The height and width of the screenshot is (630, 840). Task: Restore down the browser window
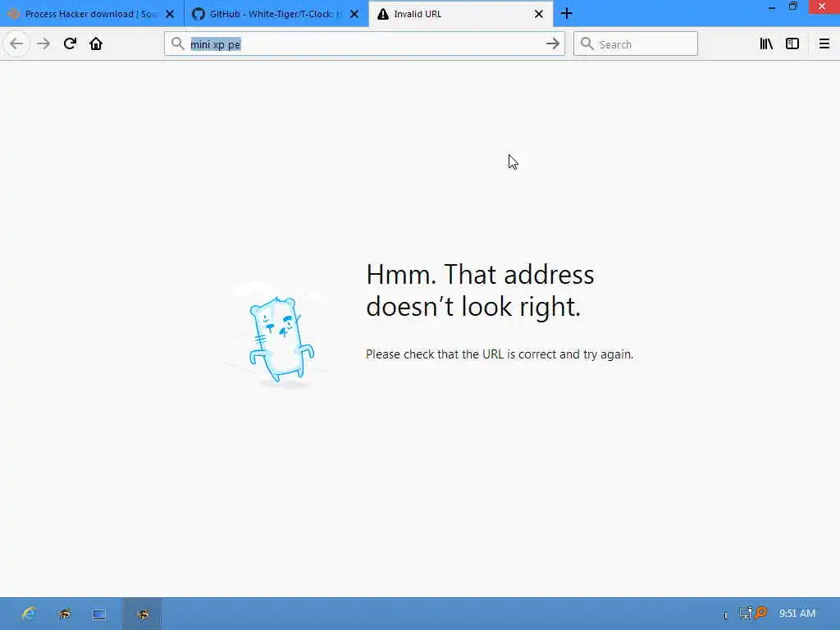[793, 7]
